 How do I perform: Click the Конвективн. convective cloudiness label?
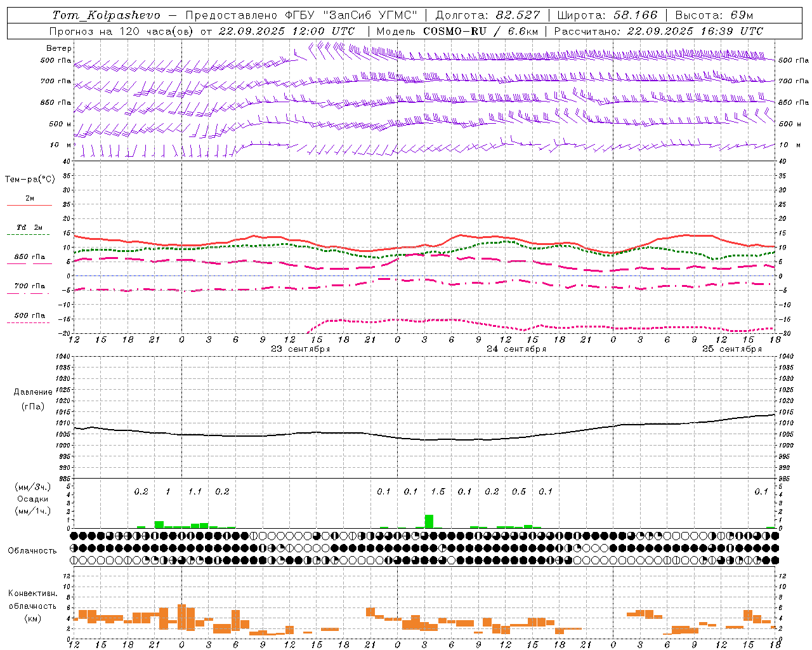click(33, 593)
